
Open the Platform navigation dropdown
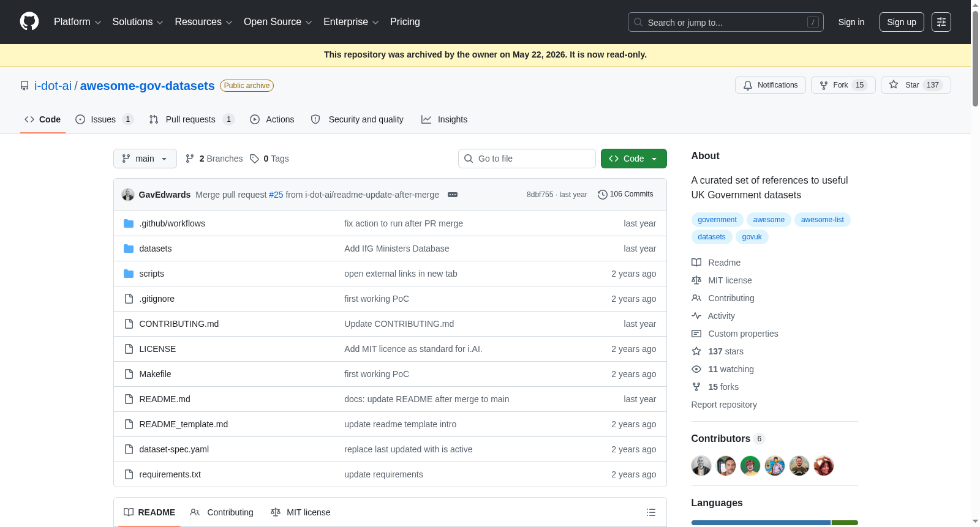click(77, 22)
